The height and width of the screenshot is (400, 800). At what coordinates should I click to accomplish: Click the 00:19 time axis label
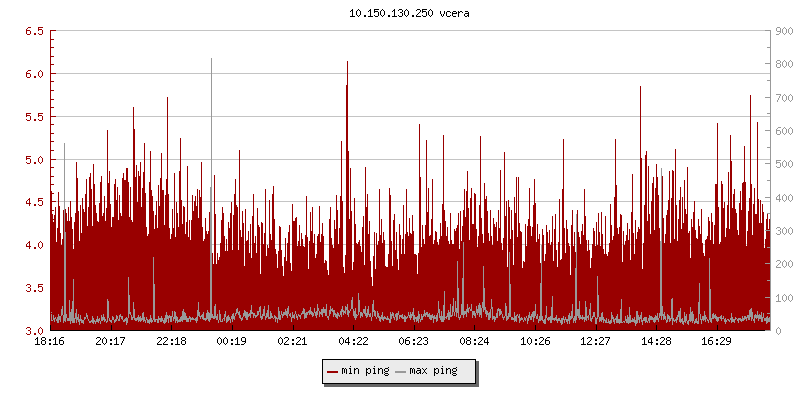[x=232, y=342]
